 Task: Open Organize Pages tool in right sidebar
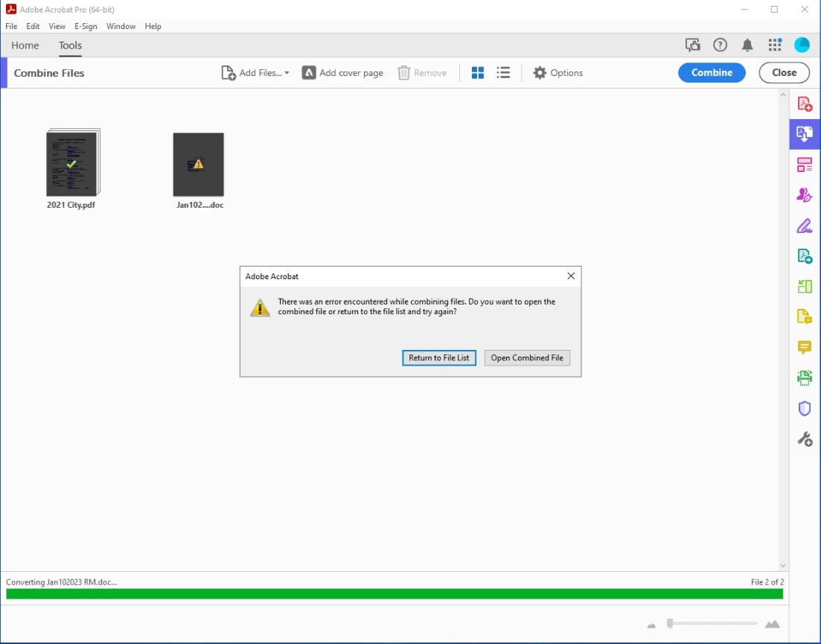[x=805, y=165]
